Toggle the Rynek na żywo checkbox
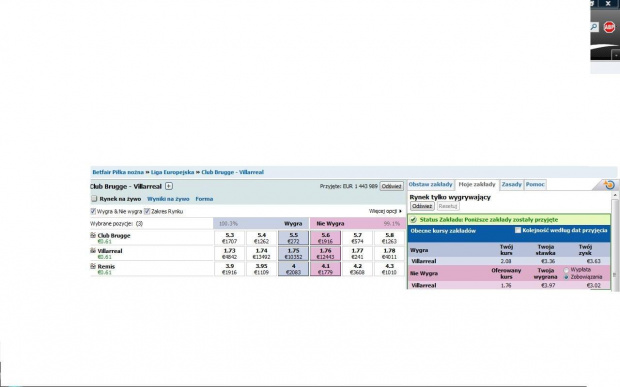 pyautogui.click(x=94, y=199)
